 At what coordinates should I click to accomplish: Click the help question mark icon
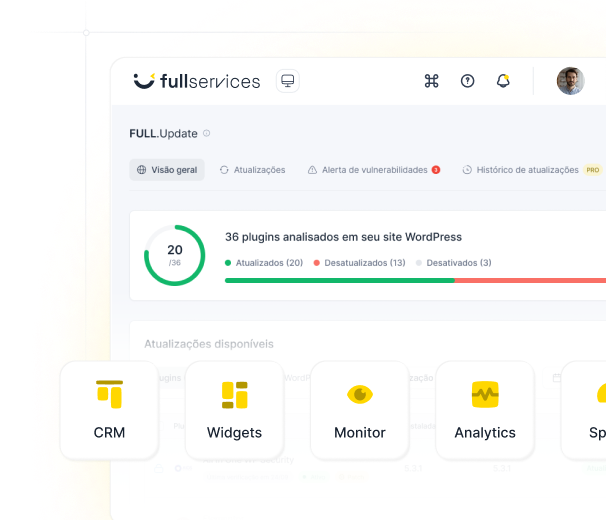click(467, 81)
